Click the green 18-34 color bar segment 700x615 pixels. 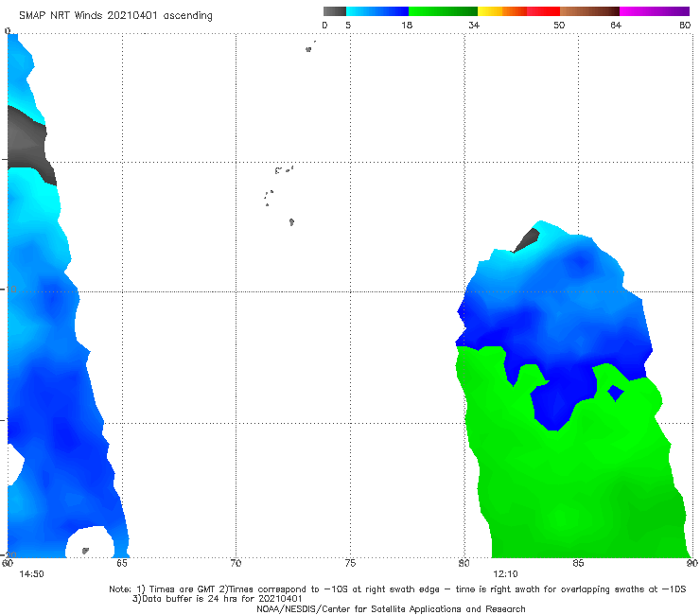(443, 11)
